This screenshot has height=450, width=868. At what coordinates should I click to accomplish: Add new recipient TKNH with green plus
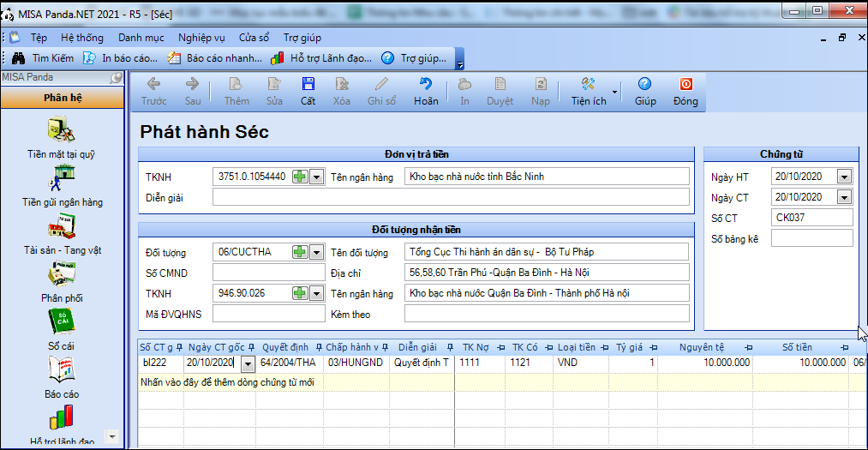[x=300, y=293]
